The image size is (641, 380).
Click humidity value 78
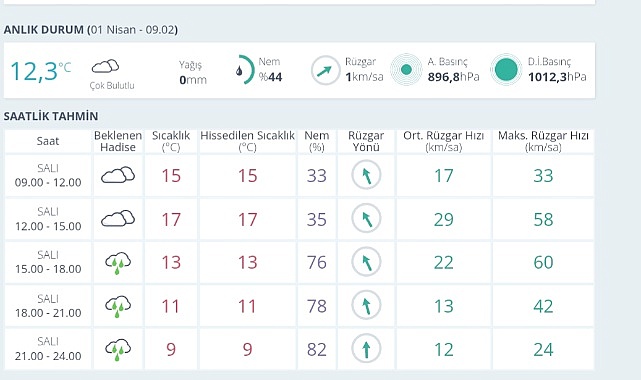click(317, 306)
